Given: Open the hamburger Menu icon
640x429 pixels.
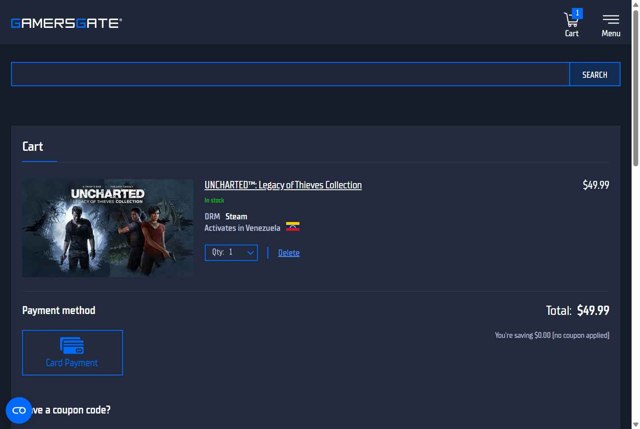Looking at the screenshot, I should click(x=611, y=25).
